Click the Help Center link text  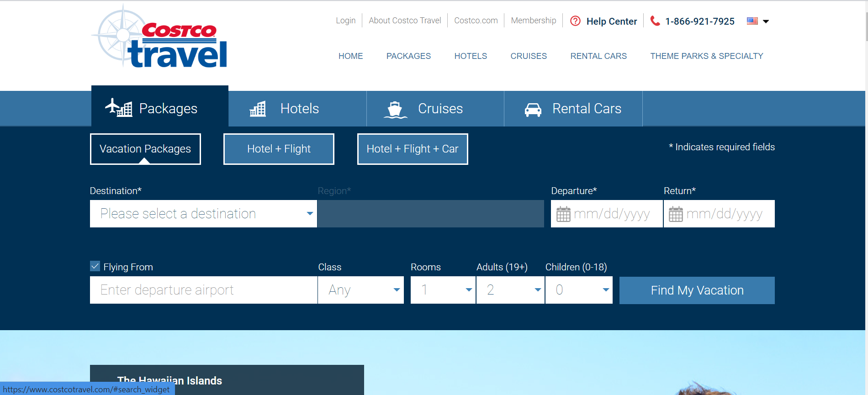[612, 21]
